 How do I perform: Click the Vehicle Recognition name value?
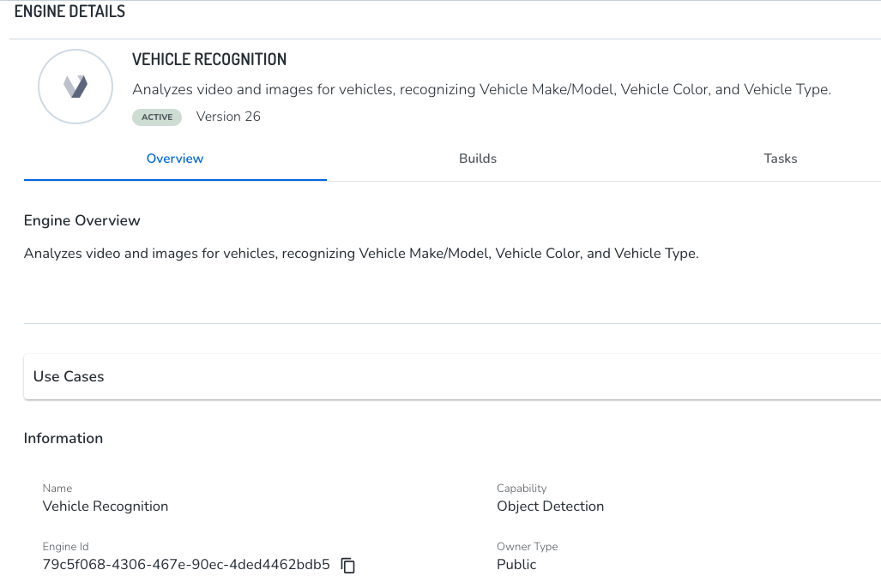[x=106, y=507]
